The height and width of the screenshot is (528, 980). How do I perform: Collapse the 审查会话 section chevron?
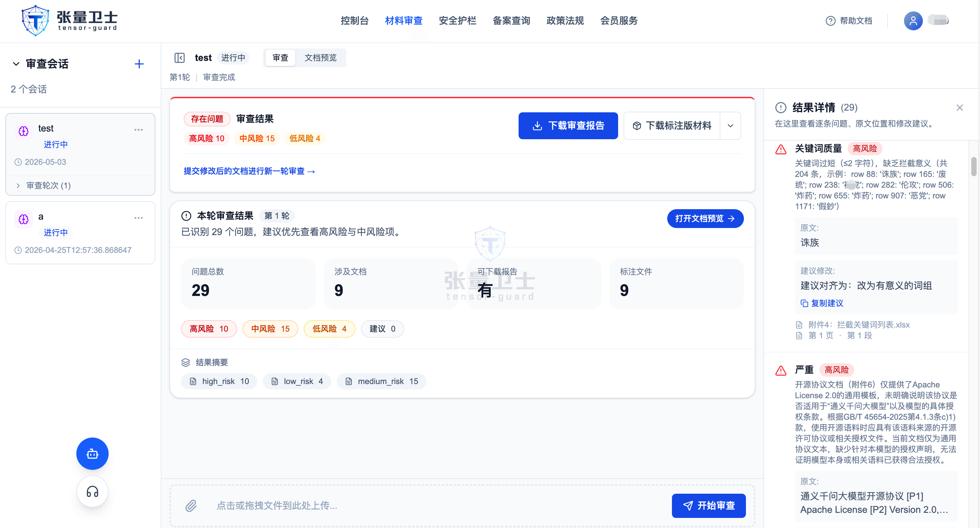point(16,64)
